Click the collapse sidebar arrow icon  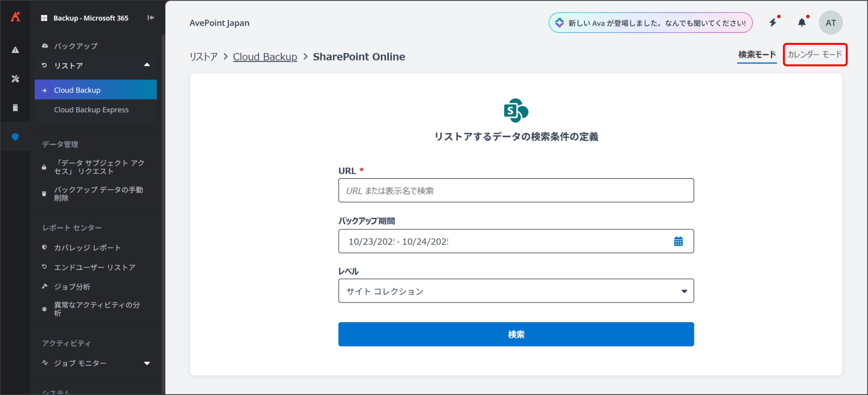pos(151,18)
